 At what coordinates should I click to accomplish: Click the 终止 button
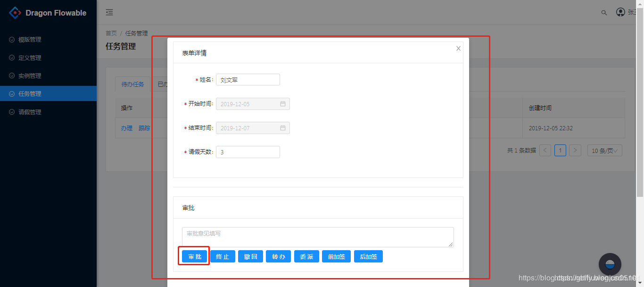[223, 256]
